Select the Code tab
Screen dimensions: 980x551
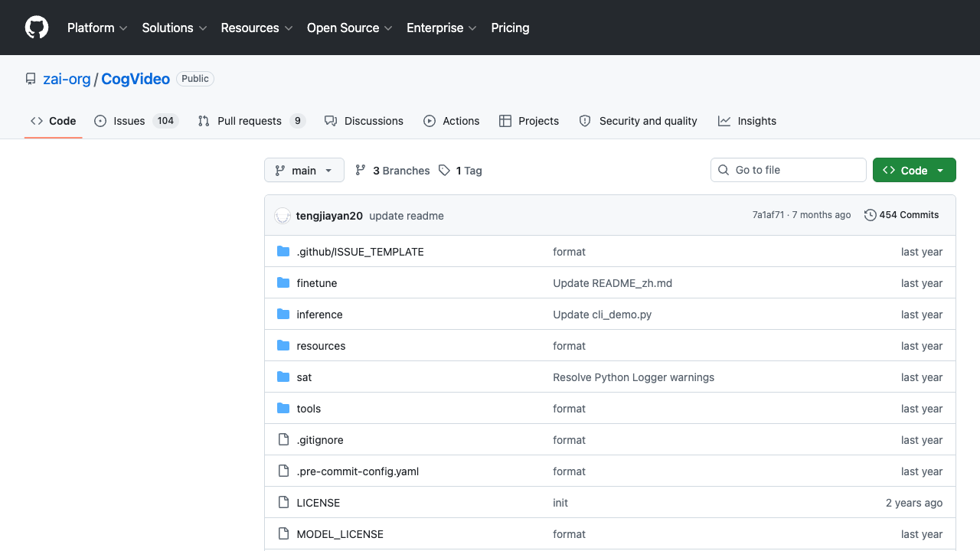pyautogui.click(x=54, y=121)
